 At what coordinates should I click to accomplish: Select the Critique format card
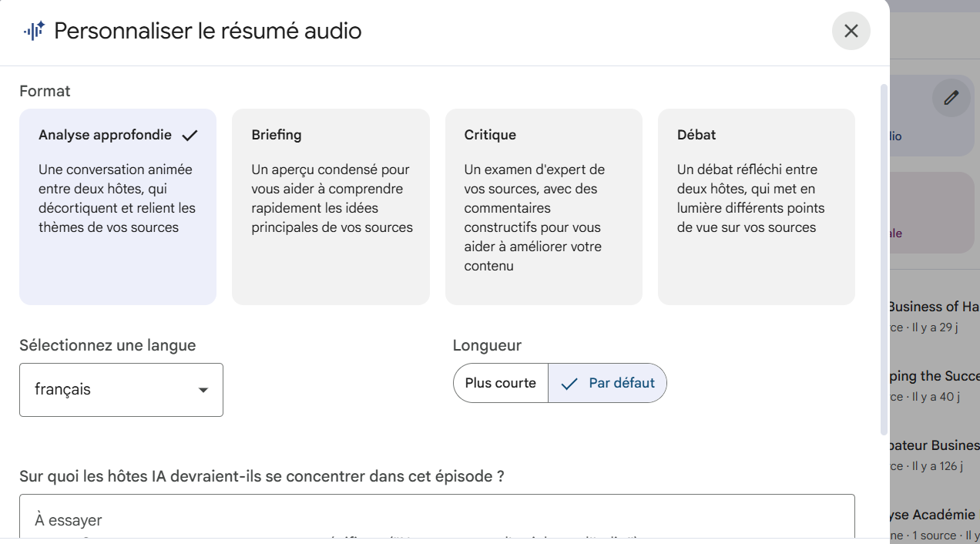(543, 207)
